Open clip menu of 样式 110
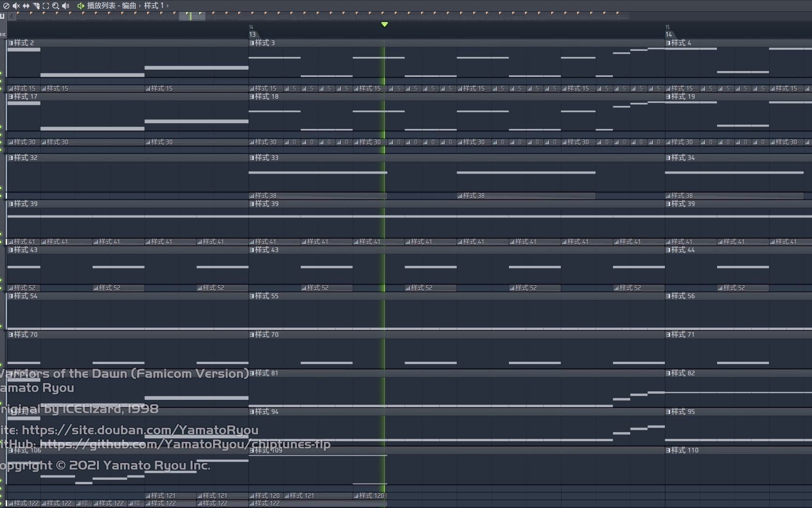 [668, 450]
